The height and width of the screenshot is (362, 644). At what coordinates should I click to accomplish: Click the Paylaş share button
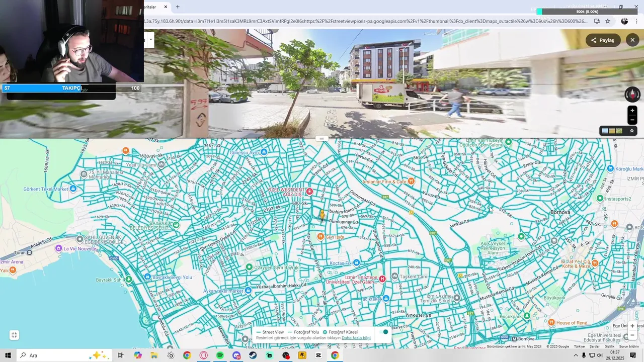click(x=603, y=40)
